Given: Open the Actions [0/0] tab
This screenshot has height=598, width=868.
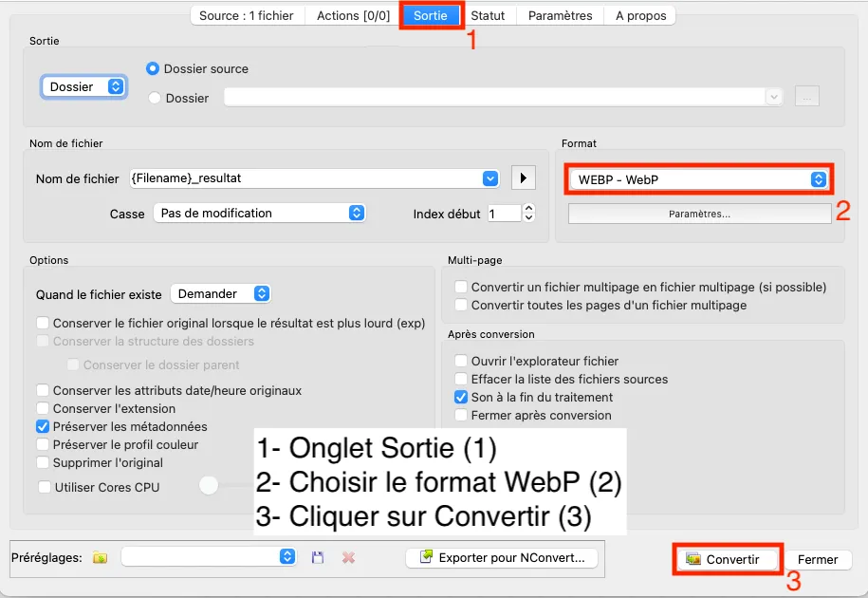Looking at the screenshot, I should 353,15.
